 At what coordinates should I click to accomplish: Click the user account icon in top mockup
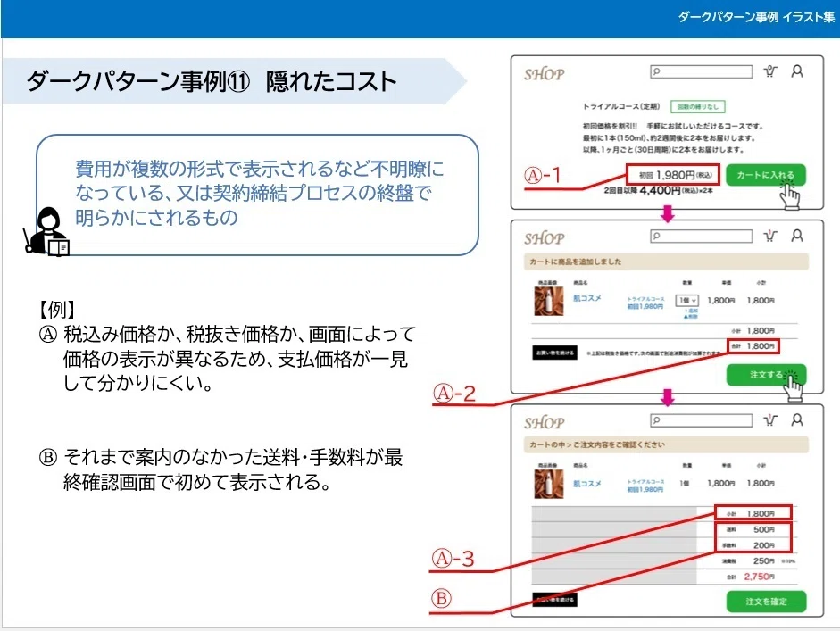tap(797, 71)
